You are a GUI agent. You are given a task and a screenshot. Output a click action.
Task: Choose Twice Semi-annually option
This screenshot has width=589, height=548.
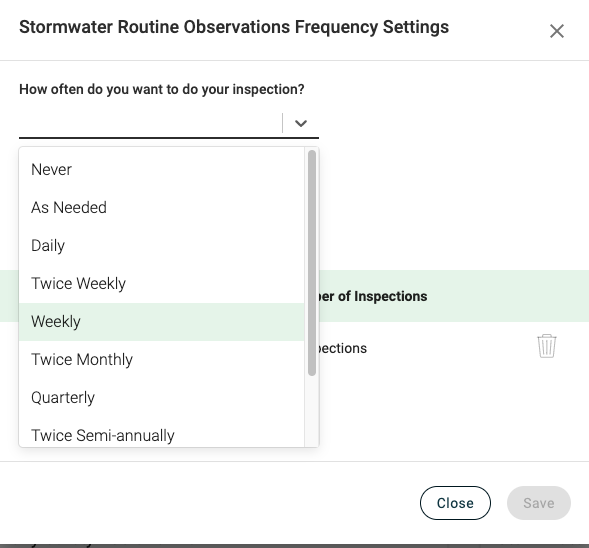tap(162, 436)
